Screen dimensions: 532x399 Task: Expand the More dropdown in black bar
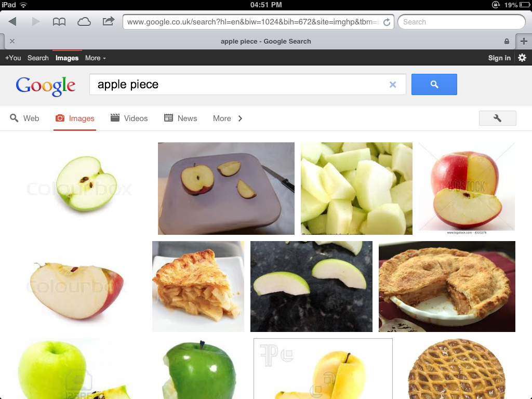96,58
